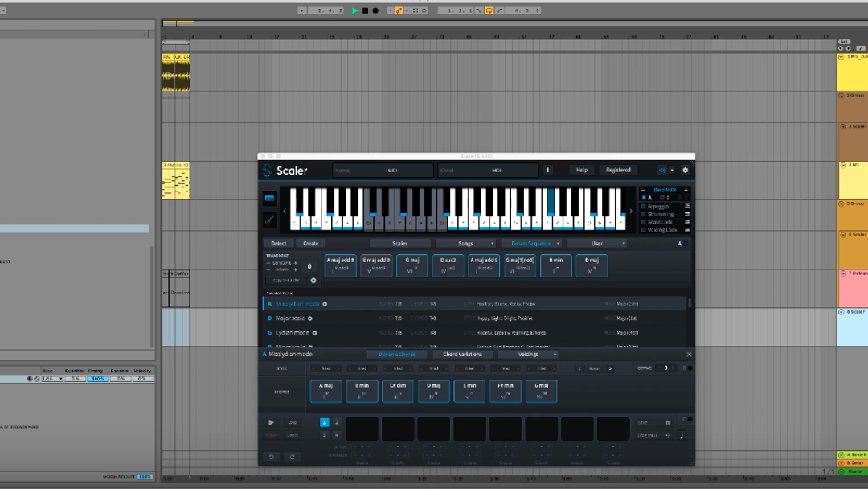Click the Detect button
Viewport: 868px width, 489px height.
pos(278,243)
